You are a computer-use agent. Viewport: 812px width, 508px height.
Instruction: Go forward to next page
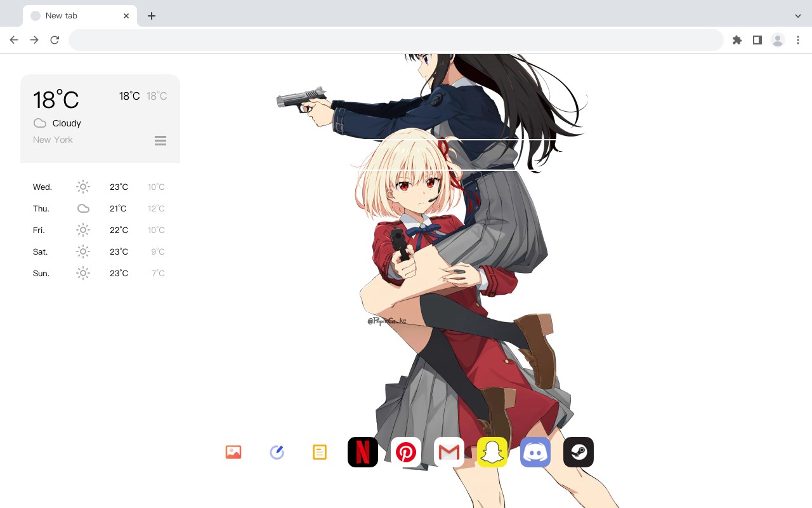click(34, 40)
